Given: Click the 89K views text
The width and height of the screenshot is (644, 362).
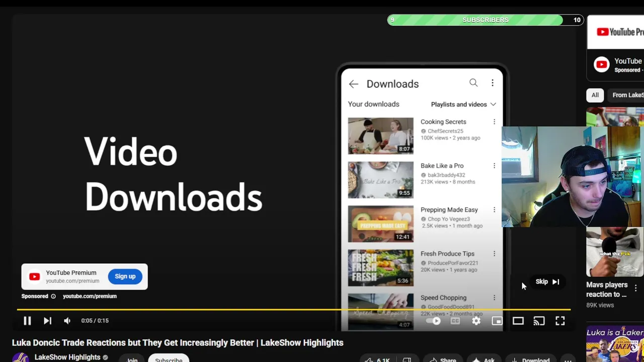Looking at the screenshot, I should 600,305.
